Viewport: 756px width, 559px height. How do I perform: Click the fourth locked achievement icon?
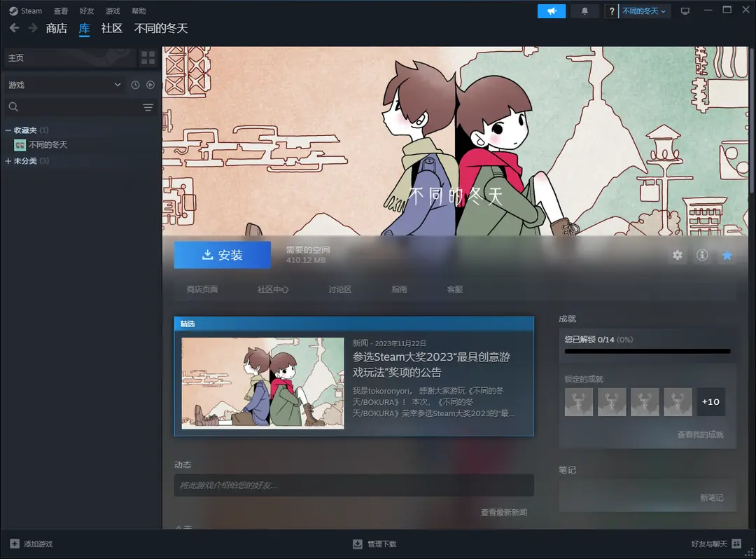[678, 402]
